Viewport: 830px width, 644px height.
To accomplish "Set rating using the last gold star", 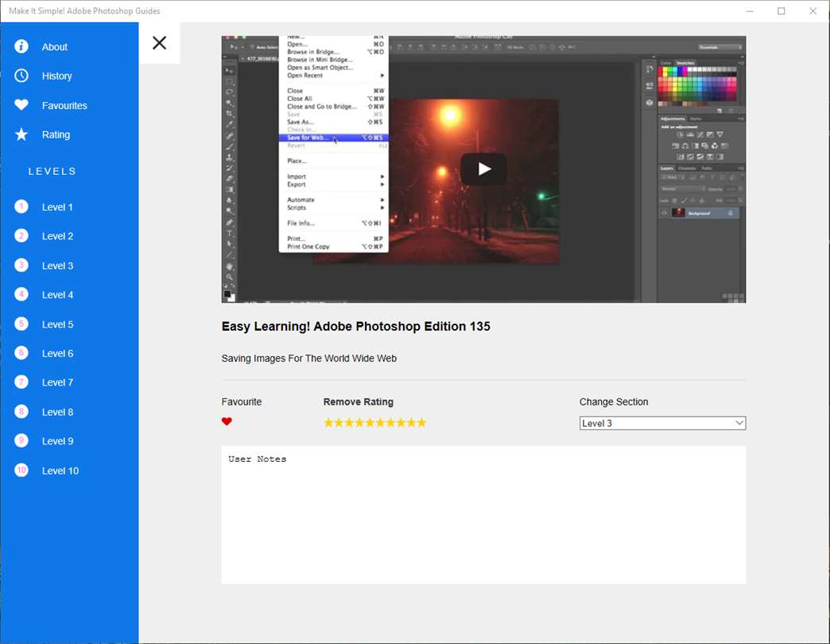I will (x=421, y=423).
